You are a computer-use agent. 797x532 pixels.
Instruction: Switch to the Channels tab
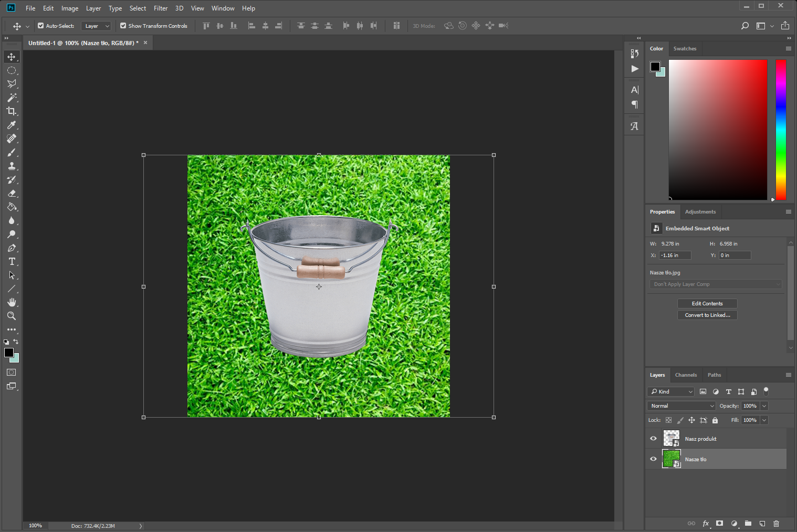[x=686, y=375]
